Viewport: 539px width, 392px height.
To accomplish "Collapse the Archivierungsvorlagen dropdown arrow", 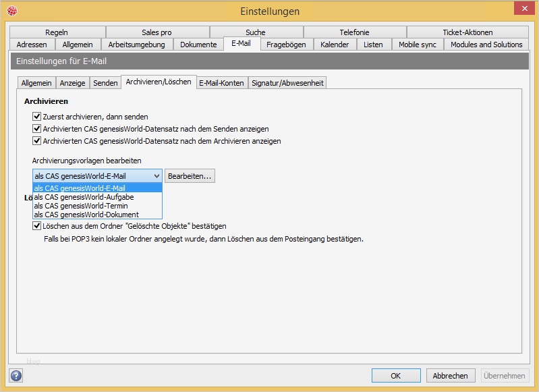I will click(x=157, y=176).
